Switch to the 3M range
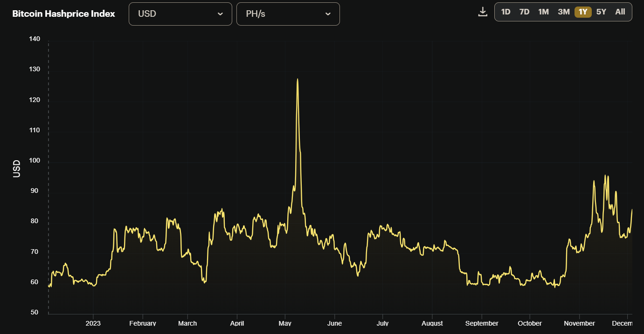 point(564,12)
